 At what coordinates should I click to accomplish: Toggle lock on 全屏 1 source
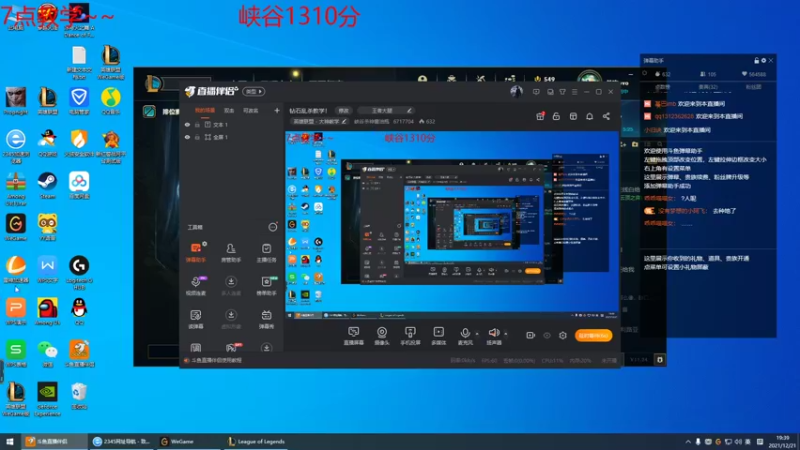tap(197, 137)
